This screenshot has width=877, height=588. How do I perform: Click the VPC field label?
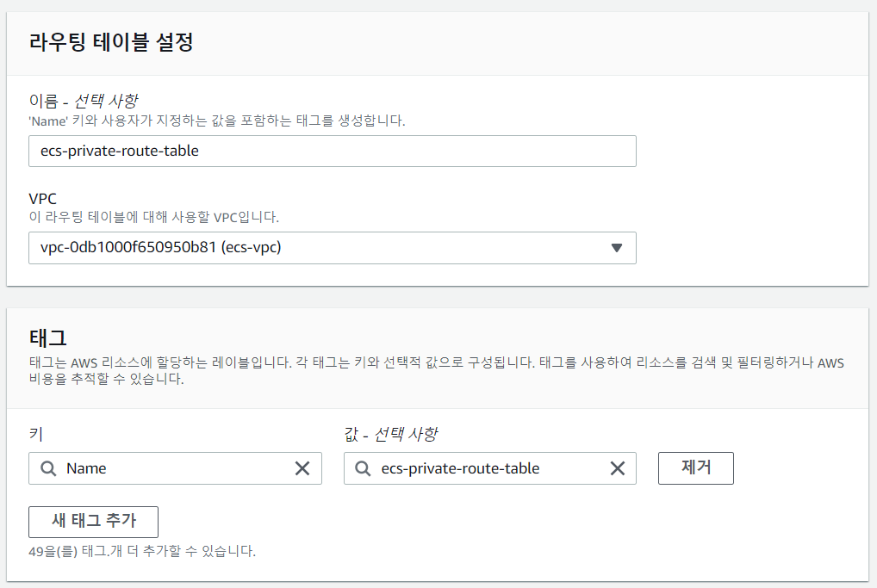[42, 198]
